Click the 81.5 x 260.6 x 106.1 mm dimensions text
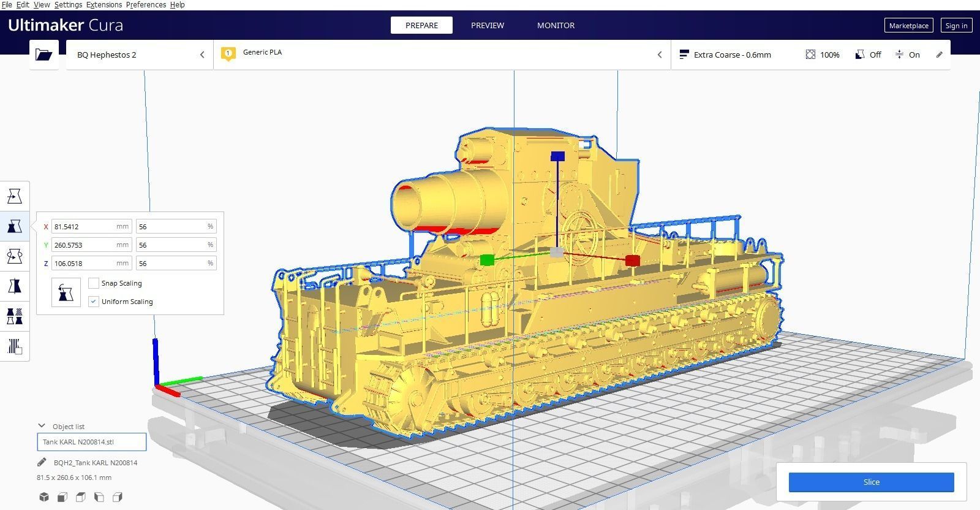This screenshot has width=980, height=510. tap(74, 478)
